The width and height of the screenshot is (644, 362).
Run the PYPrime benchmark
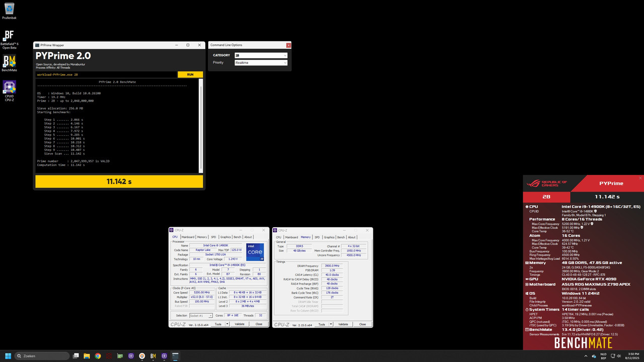(190, 74)
